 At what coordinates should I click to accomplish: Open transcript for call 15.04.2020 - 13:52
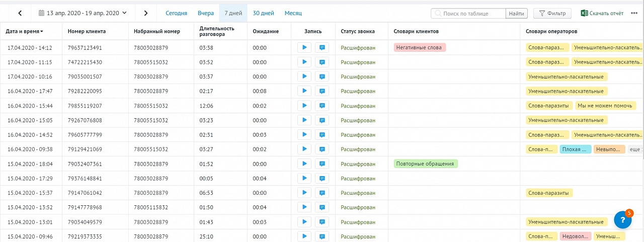coord(322,207)
